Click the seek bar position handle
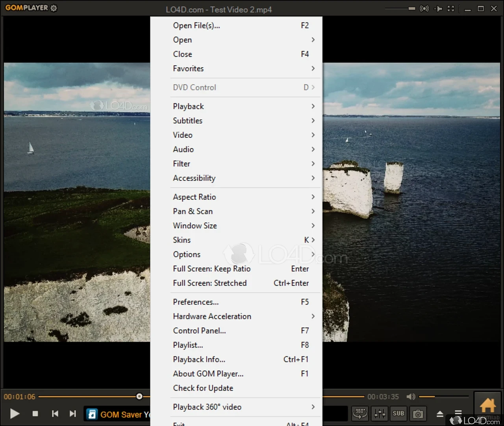Image resolution: width=504 pixels, height=426 pixels. [139, 396]
